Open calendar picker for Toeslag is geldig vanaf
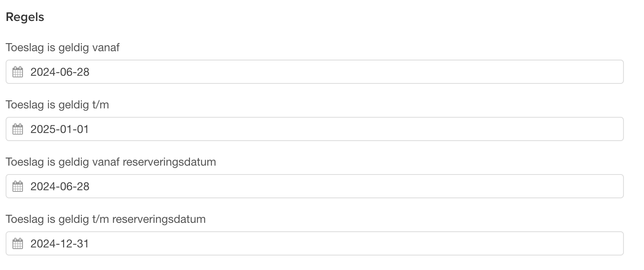Viewport: 644px width, 270px height. point(18,72)
